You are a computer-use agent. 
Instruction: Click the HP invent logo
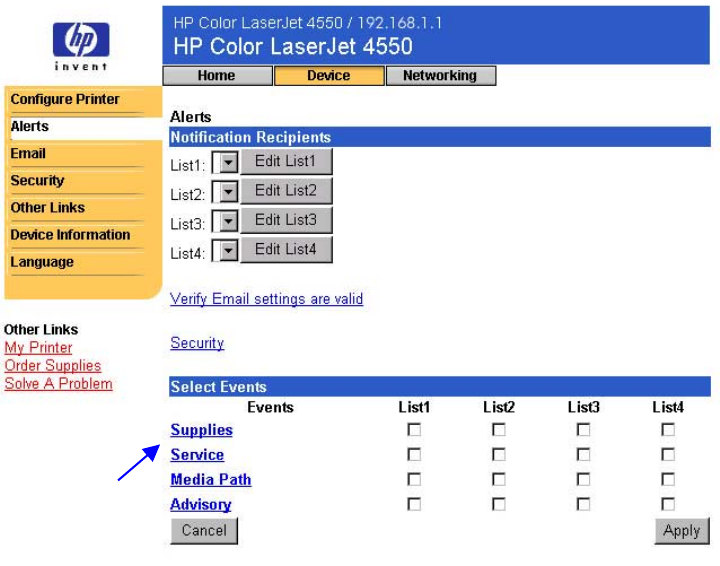[x=81, y=46]
